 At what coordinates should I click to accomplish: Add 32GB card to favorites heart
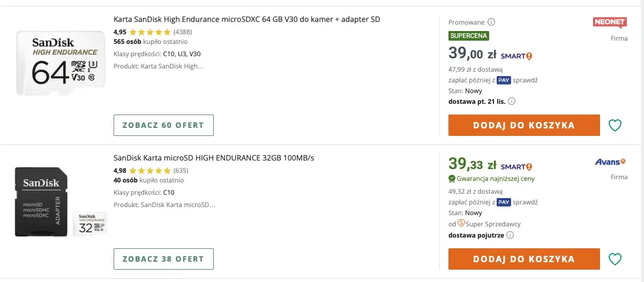click(x=615, y=259)
